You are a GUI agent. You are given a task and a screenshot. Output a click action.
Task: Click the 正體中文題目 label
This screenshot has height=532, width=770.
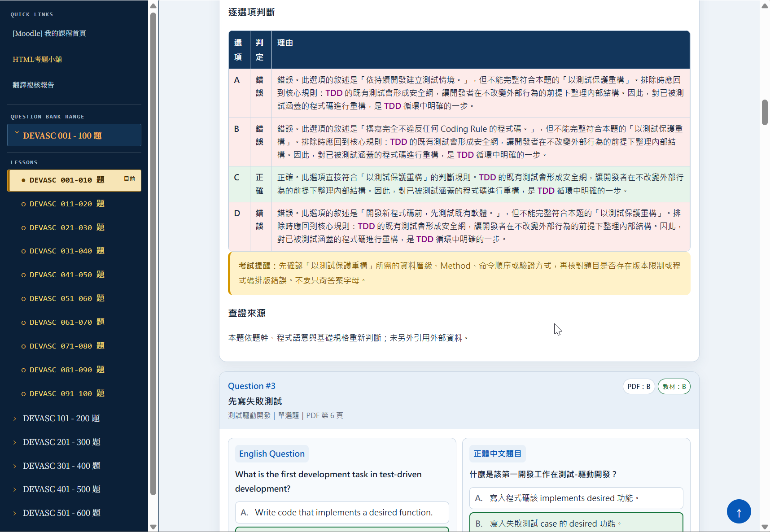point(498,454)
